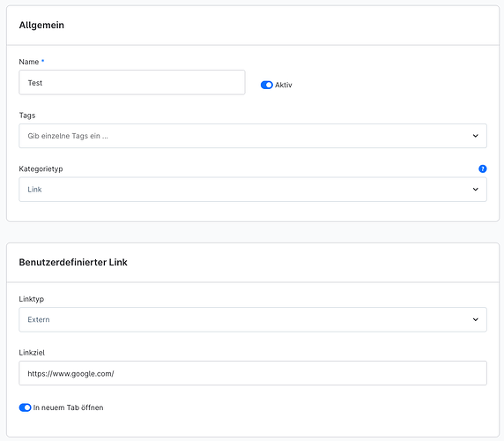Disable the 'In neuem Tab öffnen' switch

tap(25, 407)
